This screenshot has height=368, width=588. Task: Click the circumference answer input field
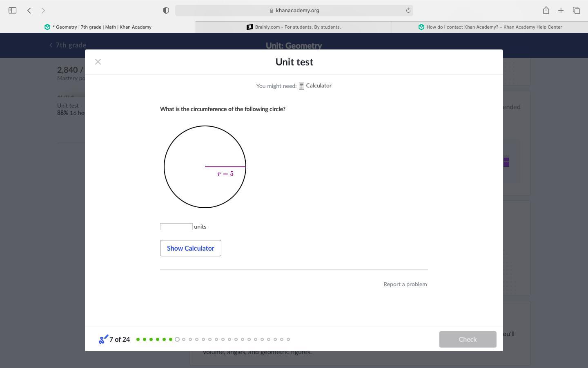pos(176,227)
